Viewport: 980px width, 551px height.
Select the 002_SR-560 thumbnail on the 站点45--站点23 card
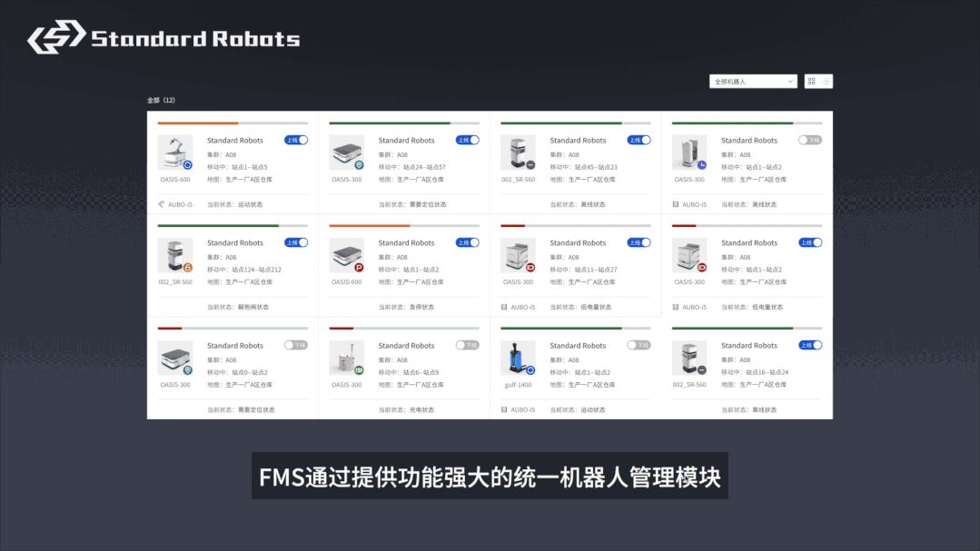point(517,152)
